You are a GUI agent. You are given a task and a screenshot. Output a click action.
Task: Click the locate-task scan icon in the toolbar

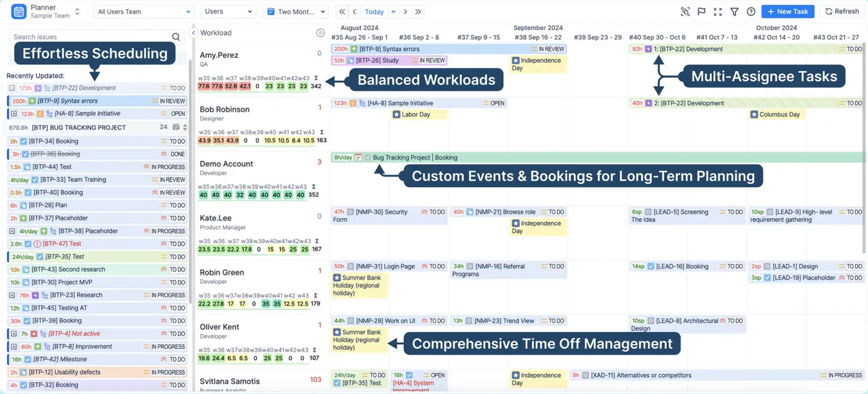tap(686, 11)
